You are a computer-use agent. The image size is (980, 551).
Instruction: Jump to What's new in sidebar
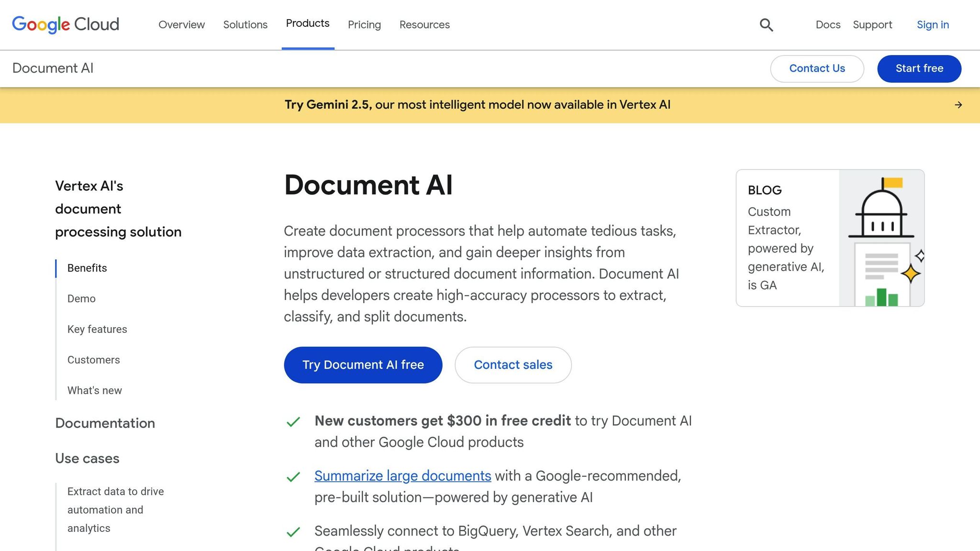tap(94, 391)
